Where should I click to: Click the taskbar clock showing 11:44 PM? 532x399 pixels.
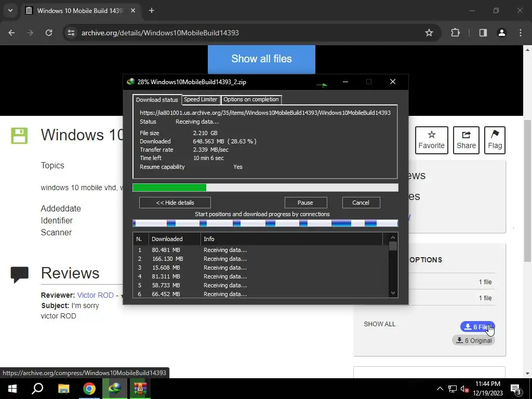pyautogui.click(x=487, y=389)
